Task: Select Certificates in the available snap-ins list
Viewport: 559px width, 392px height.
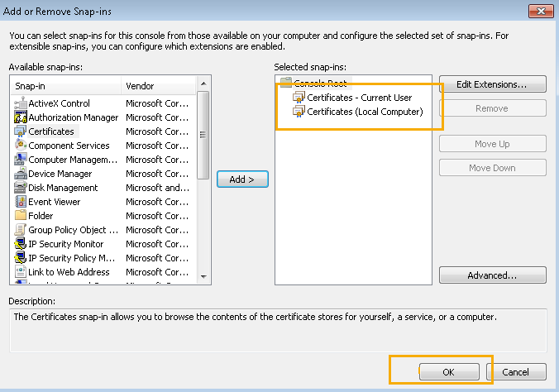Action: pyautogui.click(x=51, y=131)
